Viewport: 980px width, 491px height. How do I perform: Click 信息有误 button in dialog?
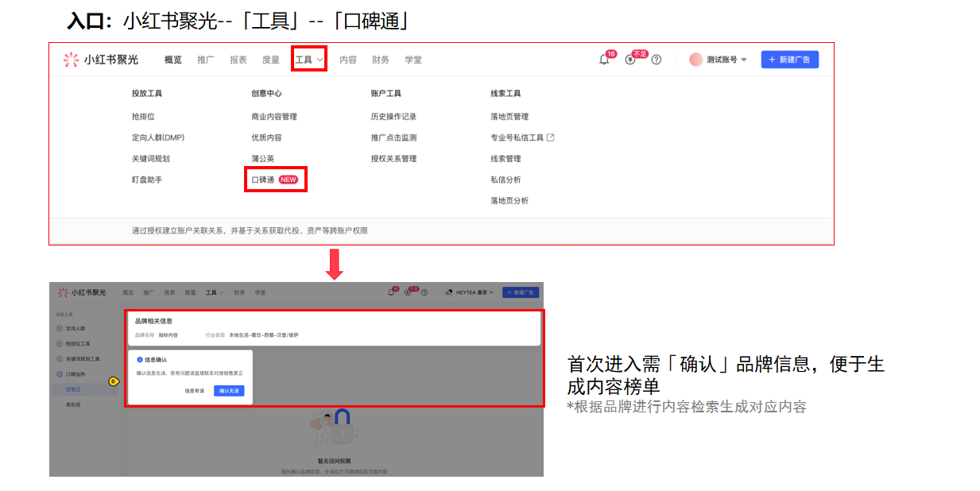[x=194, y=391]
